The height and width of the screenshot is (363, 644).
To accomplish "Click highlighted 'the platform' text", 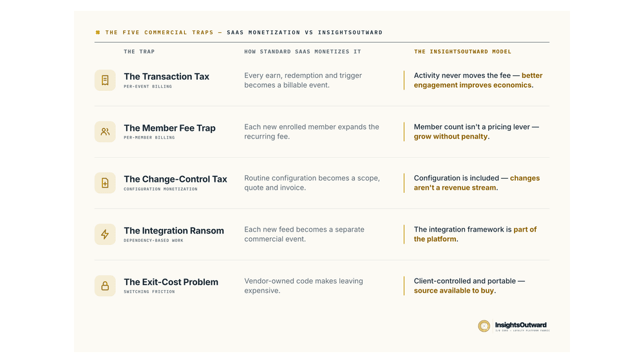I will click(x=435, y=239).
